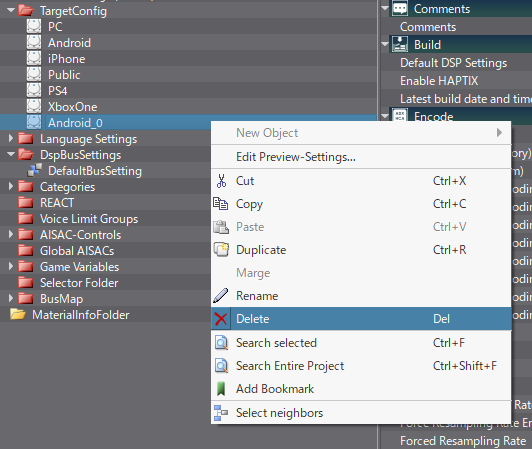Click the Search Entire Project magnifier icon

click(221, 366)
